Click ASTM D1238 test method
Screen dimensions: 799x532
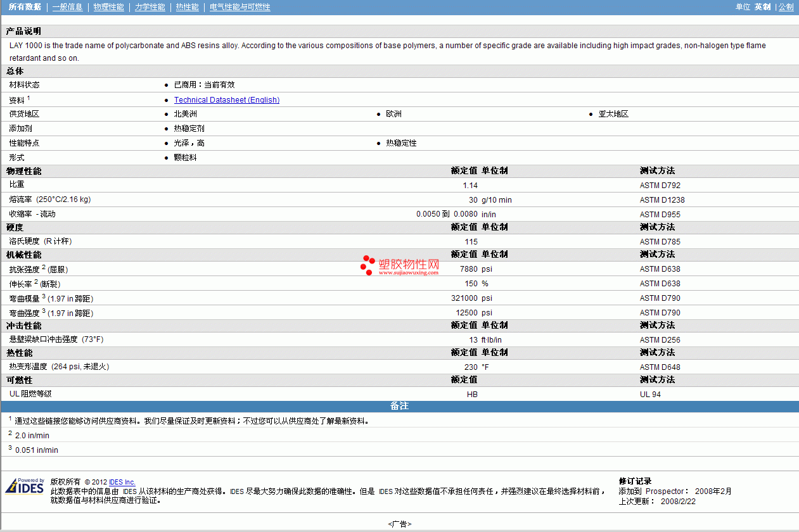662,200
